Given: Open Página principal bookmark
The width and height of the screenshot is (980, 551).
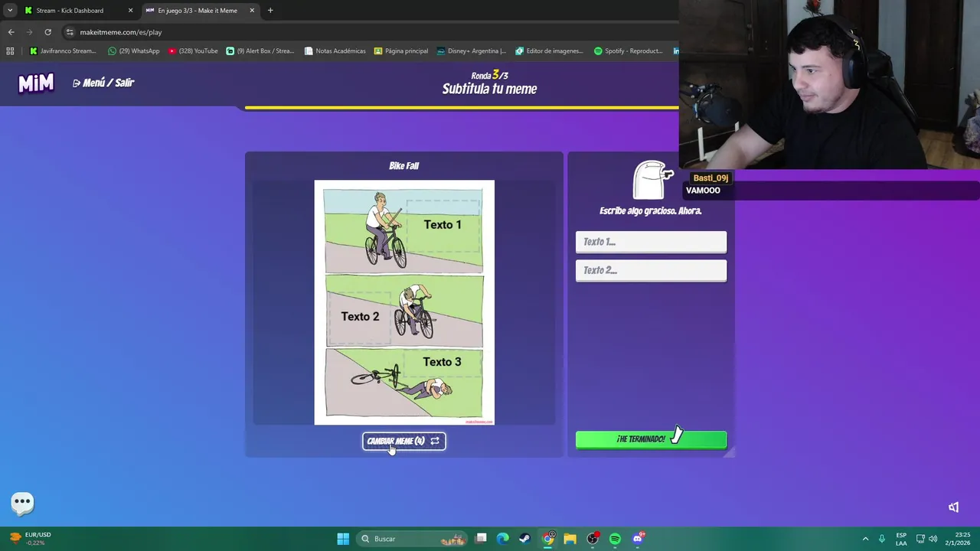Looking at the screenshot, I should coord(401,51).
